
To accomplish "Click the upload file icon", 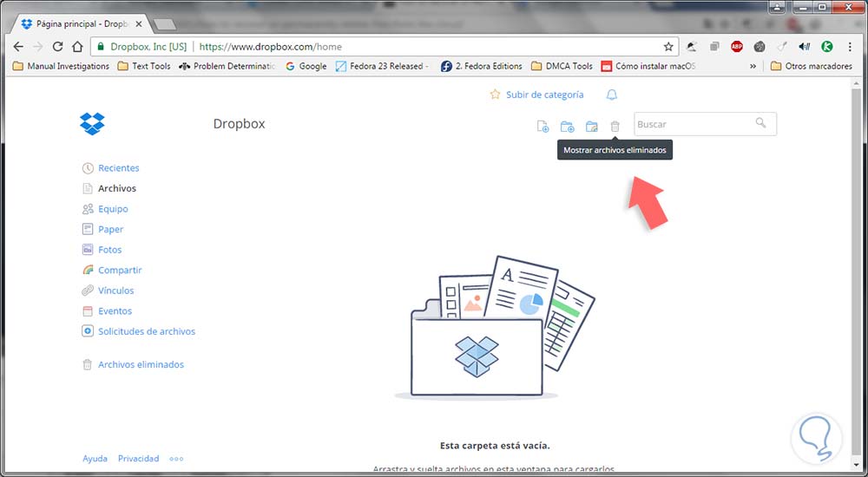I will click(543, 127).
